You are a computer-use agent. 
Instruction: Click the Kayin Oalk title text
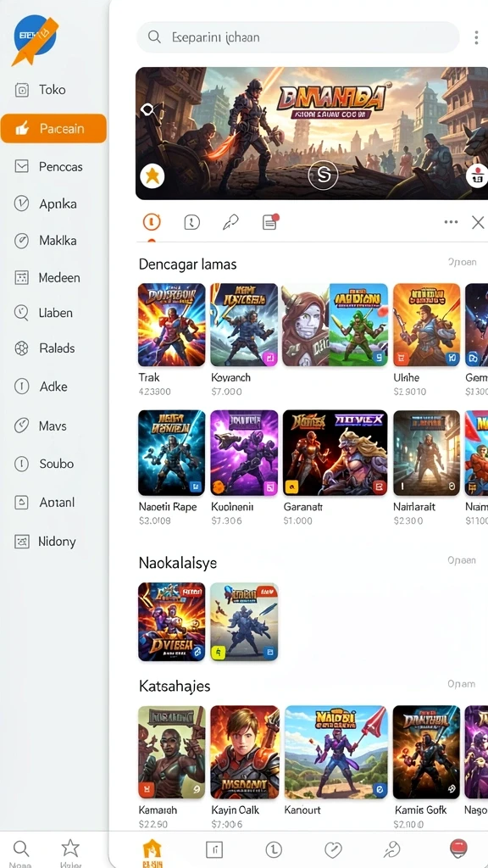click(236, 810)
